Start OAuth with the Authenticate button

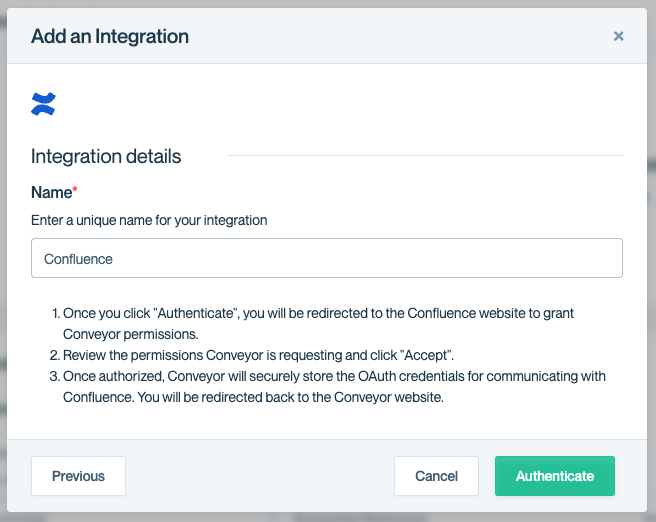tap(555, 476)
